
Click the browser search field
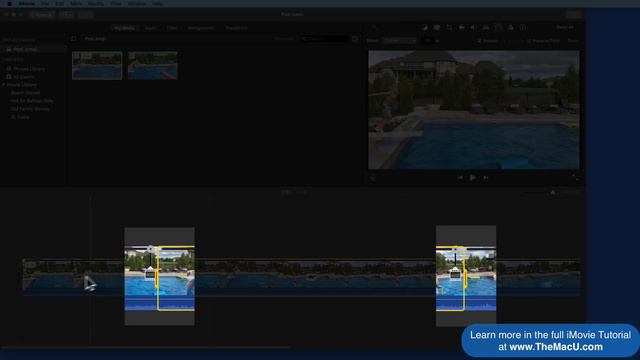(x=325, y=39)
